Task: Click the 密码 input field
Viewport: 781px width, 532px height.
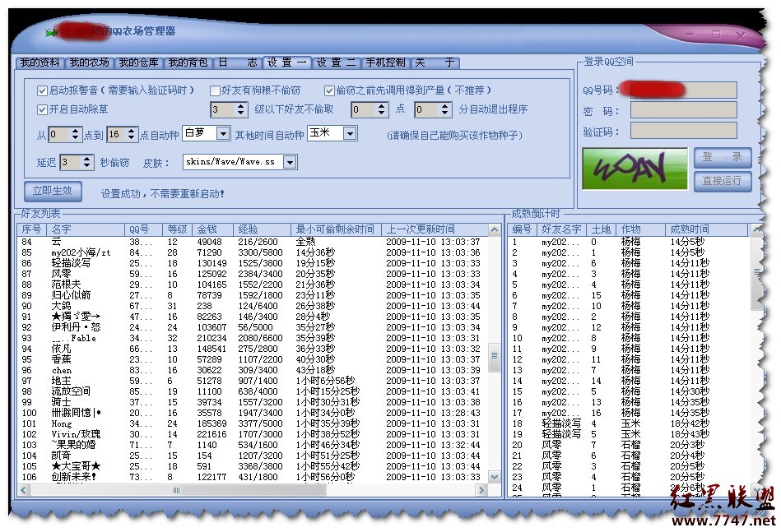Action: [683, 110]
